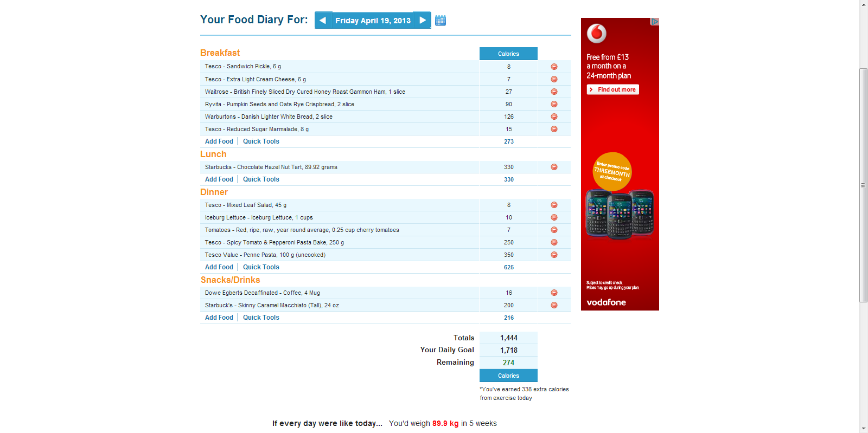The height and width of the screenshot is (433, 868).
Task: Click Find out more in Vodafone ad
Action: point(613,89)
